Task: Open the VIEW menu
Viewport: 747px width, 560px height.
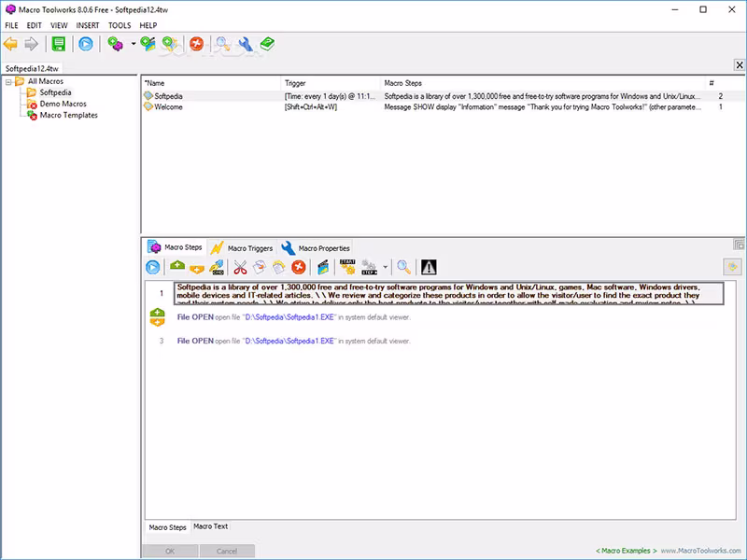Action: click(59, 25)
